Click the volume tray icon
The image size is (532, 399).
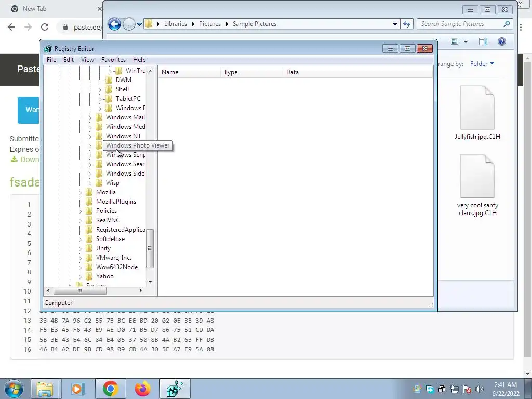pyautogui.click(x=480, y=389)
